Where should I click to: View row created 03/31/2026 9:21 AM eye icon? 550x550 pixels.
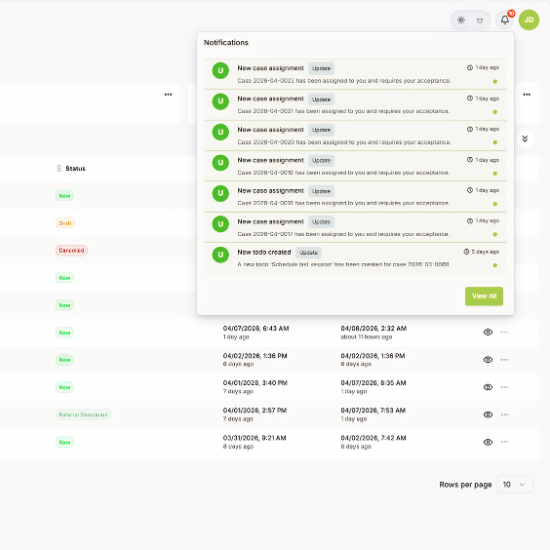(488, 442)
